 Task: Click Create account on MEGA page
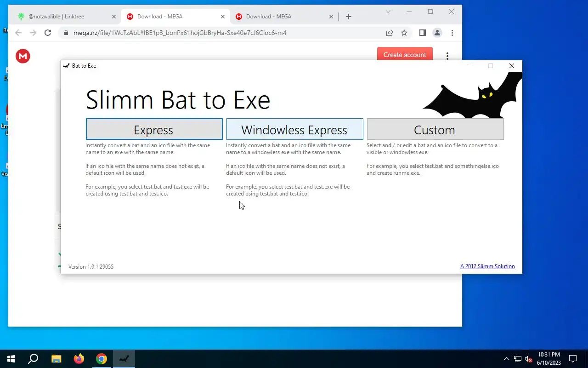pyautogui.click(x=405, y=54)
